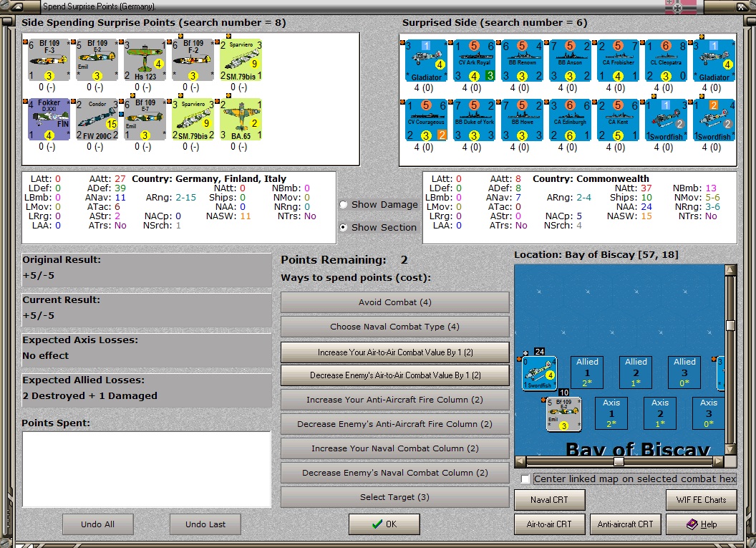
Task: Choose the Bf 109 E-7 counter
Action: [145, 120]
